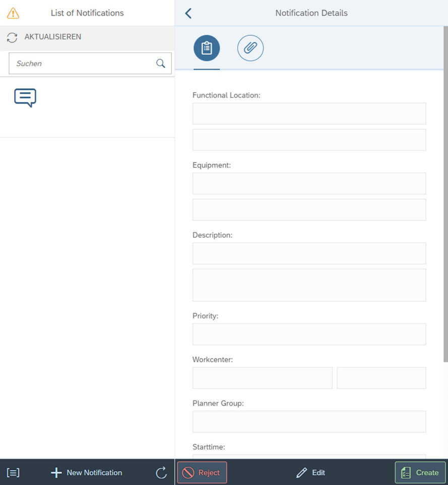The height and width of the screenshot is (485, 448).
Task: Select the notification message bubble item
Action: [x=25, y=98]
